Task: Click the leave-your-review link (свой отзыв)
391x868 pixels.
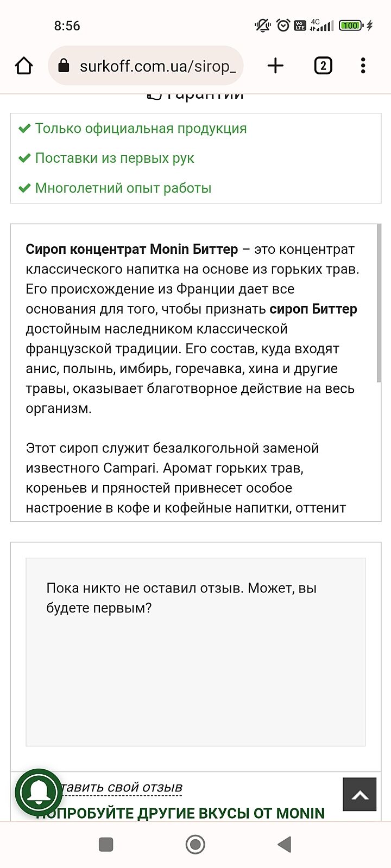Action: point(125,787)
